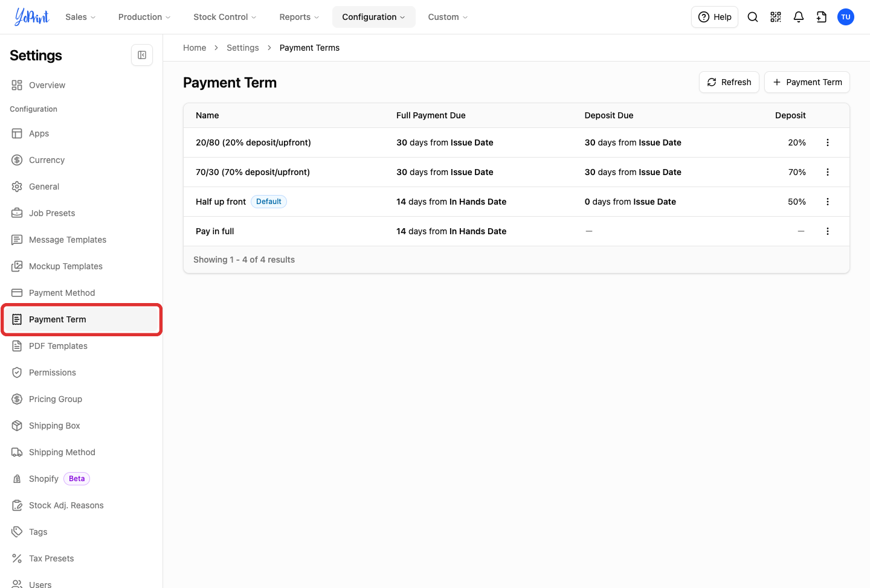Follow the Settings breadcrumb link
Viewport: 870px width, 588px height.
(243, 48)
